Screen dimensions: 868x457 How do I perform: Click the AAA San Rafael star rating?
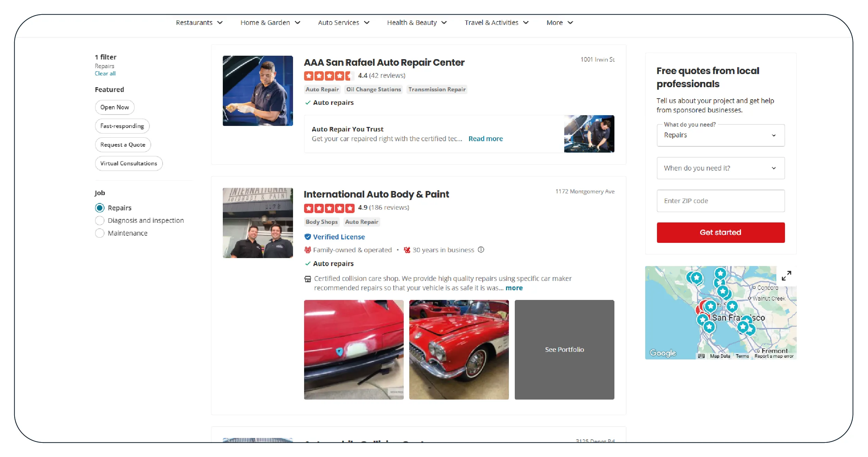[329, 76]
